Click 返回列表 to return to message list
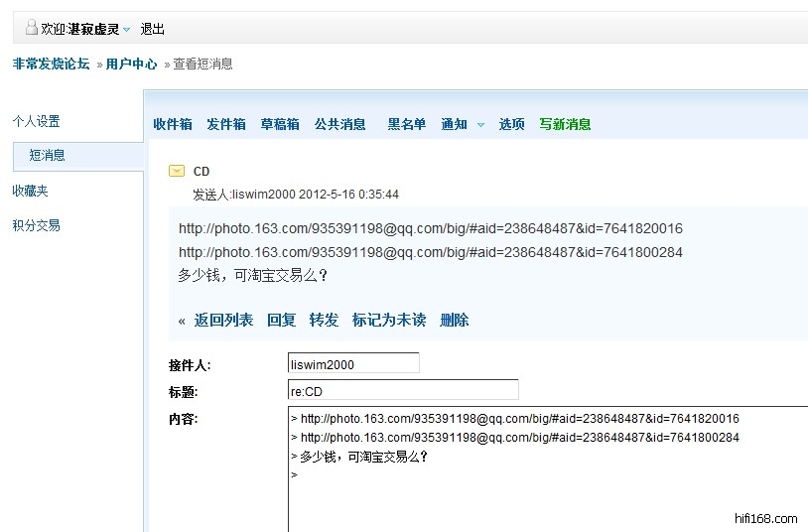 coord(223,320)
